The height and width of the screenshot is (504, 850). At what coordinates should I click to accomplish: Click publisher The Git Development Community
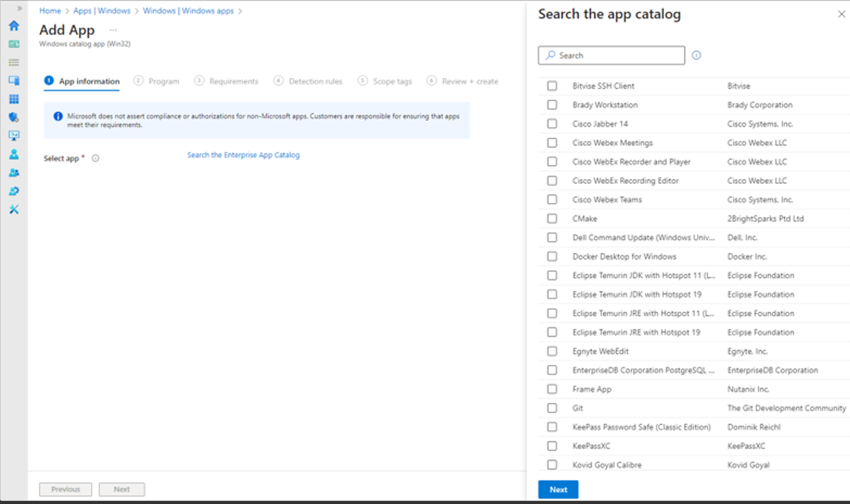coord(786,408)
